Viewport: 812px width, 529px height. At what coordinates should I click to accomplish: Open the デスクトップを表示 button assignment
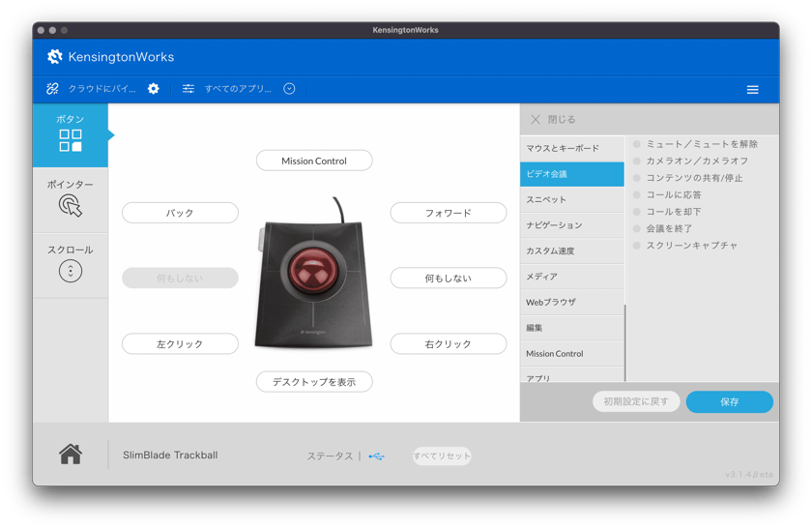click(314, 382)
